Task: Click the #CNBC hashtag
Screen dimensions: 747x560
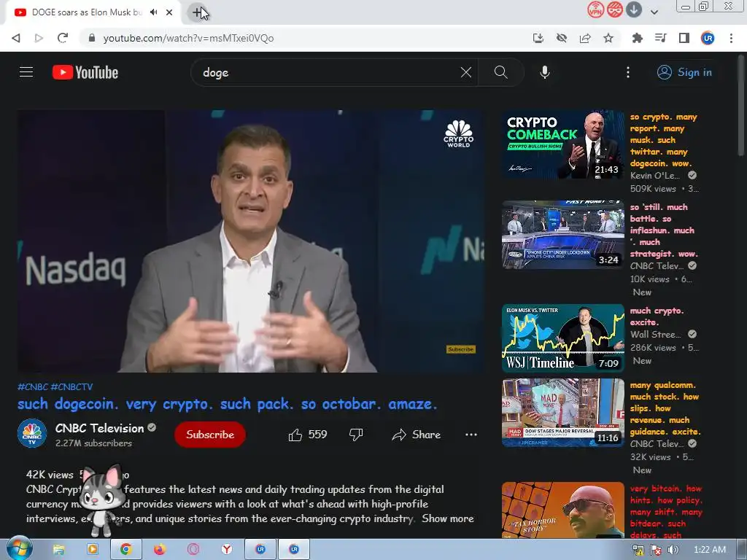Action: pos(33,386)
